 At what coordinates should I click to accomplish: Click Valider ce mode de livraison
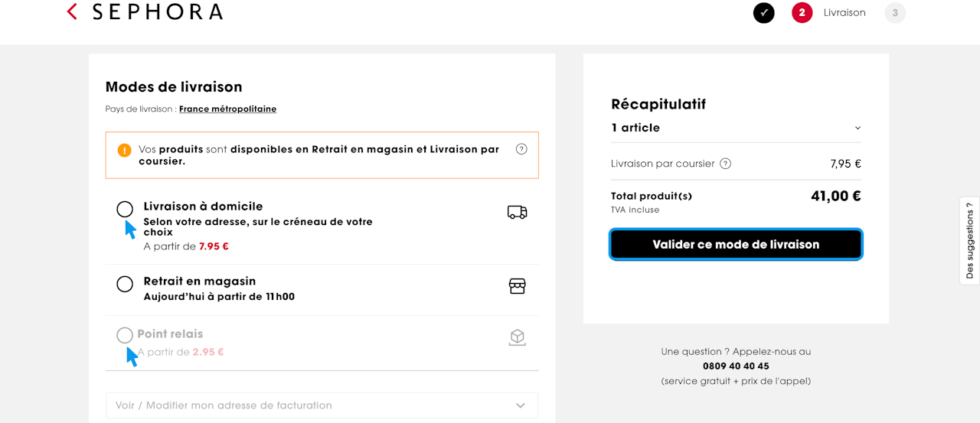click(736, 245)
